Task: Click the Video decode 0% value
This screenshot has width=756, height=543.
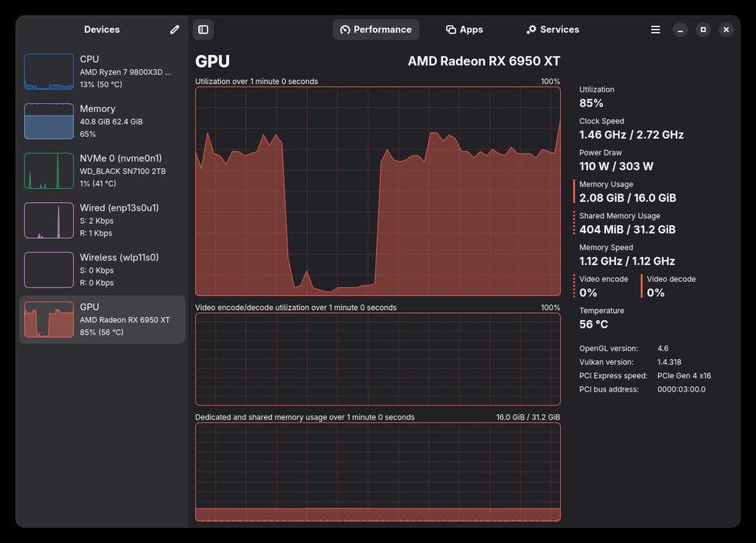Action: coord(656,293)
